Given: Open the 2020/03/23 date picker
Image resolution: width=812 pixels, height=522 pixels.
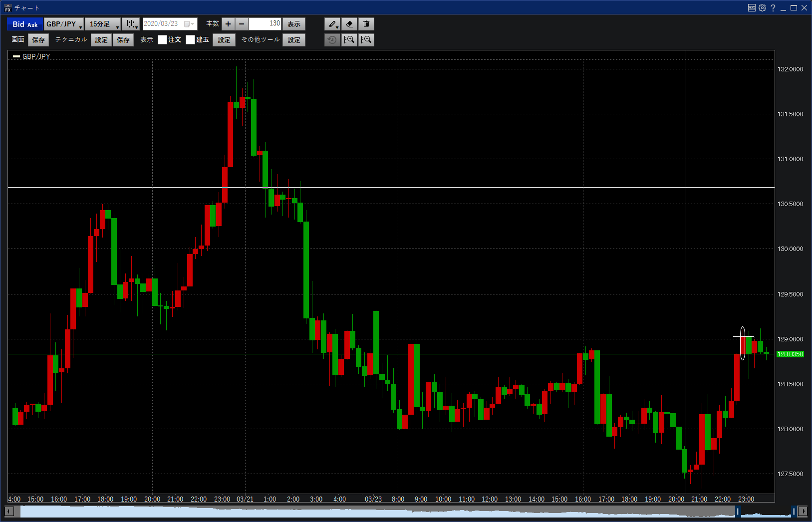Looking at the screenshot, I should click(x=189, y=24).
